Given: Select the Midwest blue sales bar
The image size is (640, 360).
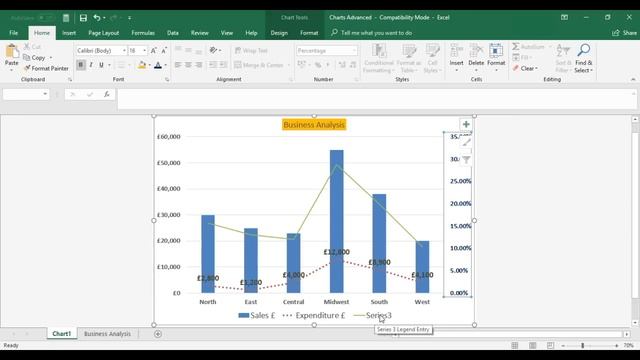Looking at the screenshot, I should [x=337, y=221].
